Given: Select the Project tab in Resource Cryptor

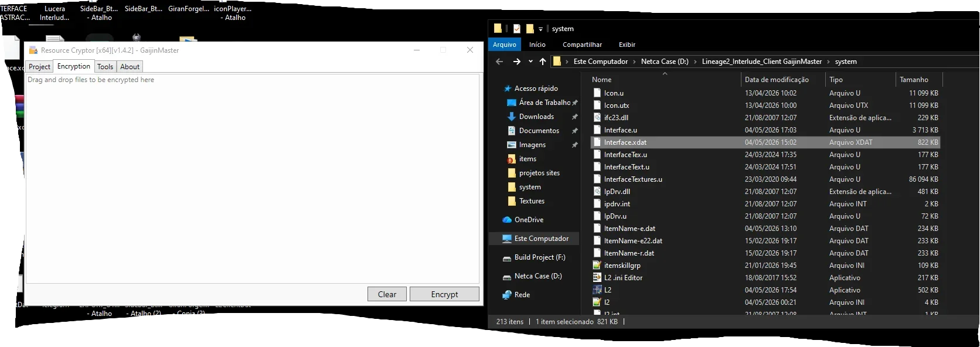Looking at the screenshot, I should [40, 67].
